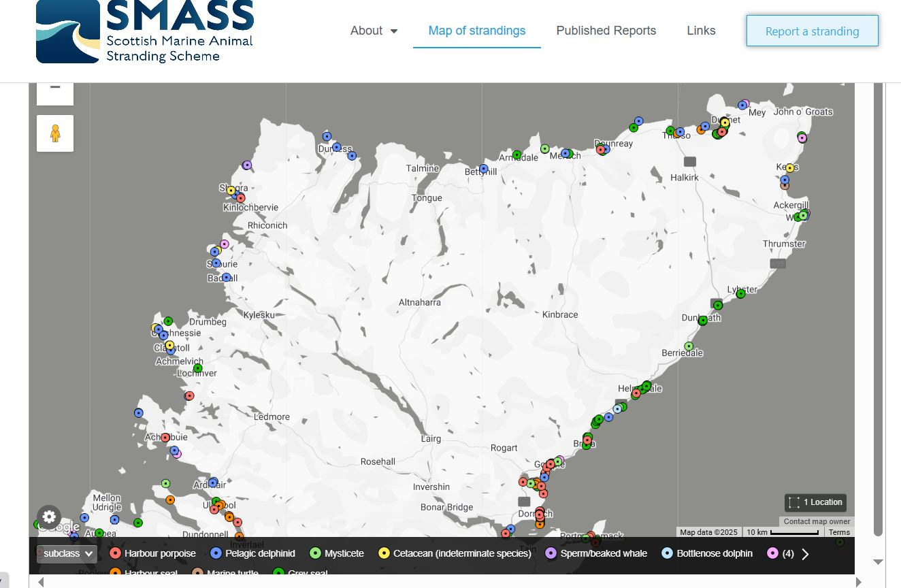901x588 pixels.
Task: Click the page vertical scrollbar
Action: [x=878, y=310]
